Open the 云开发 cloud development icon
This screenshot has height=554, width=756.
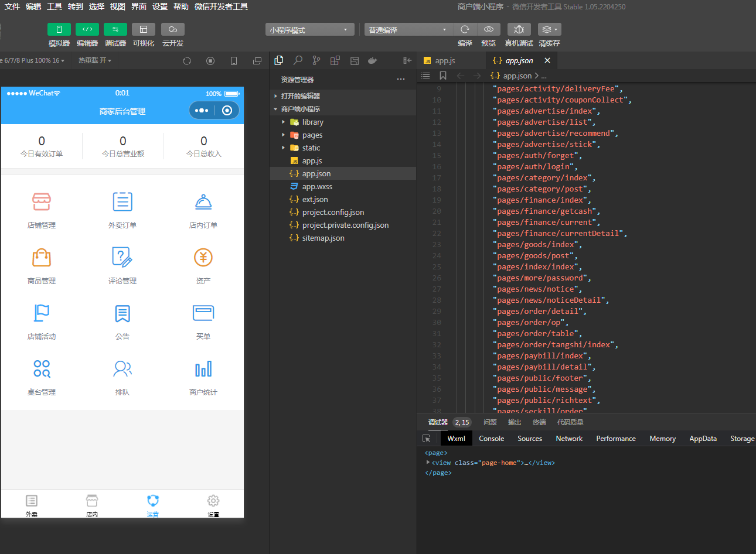click(x=173, y=29)
